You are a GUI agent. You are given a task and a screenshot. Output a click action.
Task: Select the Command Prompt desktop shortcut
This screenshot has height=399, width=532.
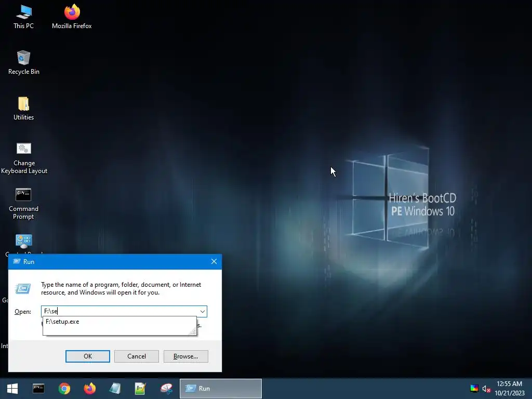pos(24,204)
